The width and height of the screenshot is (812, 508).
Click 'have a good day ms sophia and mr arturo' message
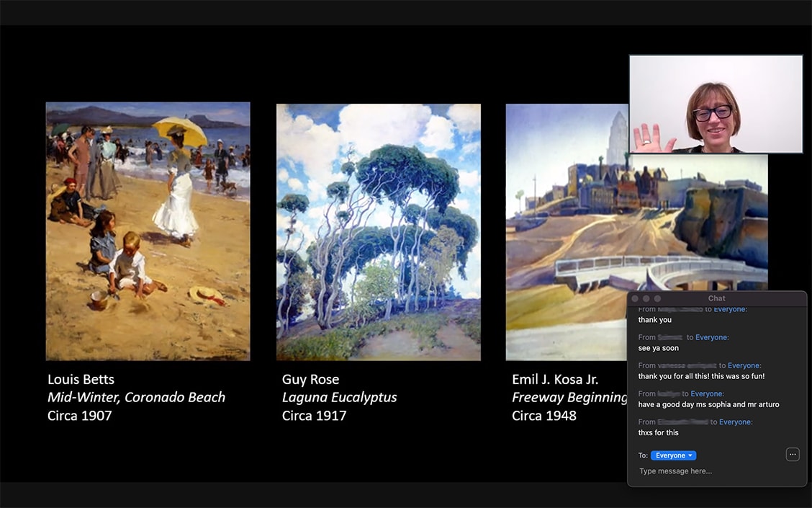tap(708, 404)
